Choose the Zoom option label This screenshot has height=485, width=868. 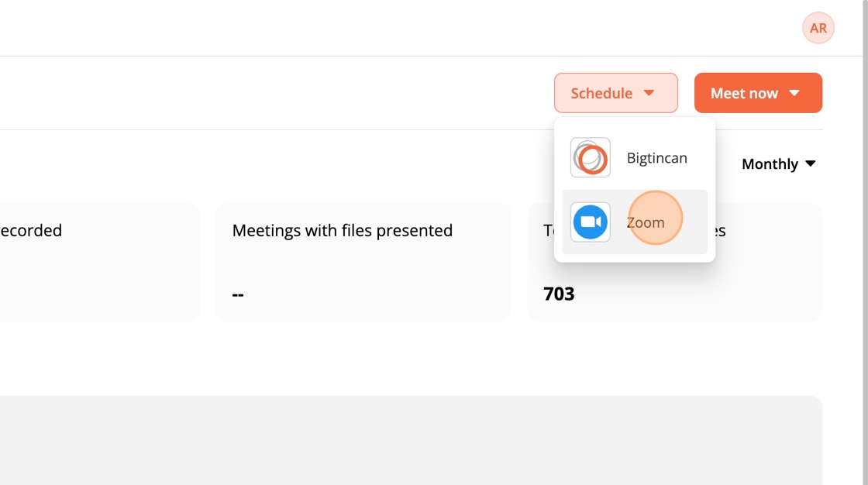click(646, 222)
